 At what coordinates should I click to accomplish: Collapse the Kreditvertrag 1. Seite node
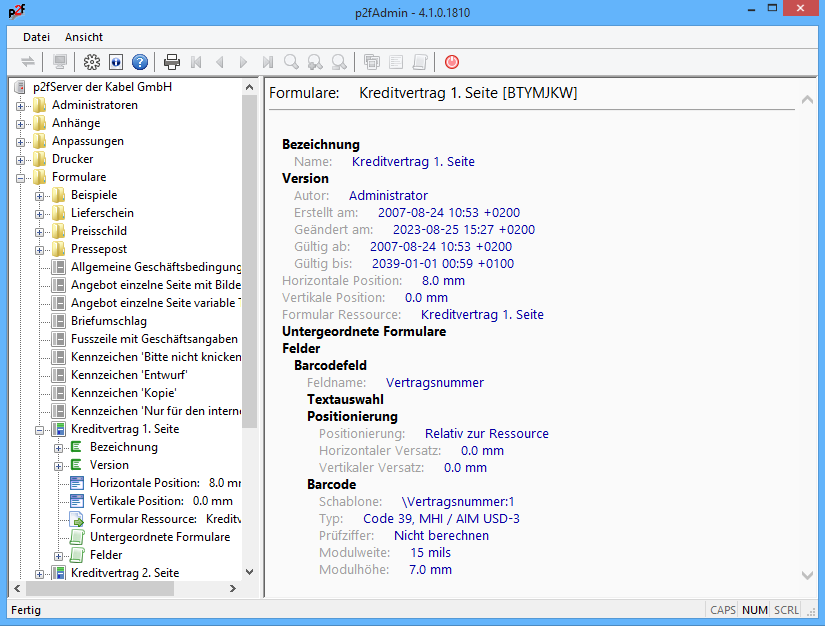point(40,429)
